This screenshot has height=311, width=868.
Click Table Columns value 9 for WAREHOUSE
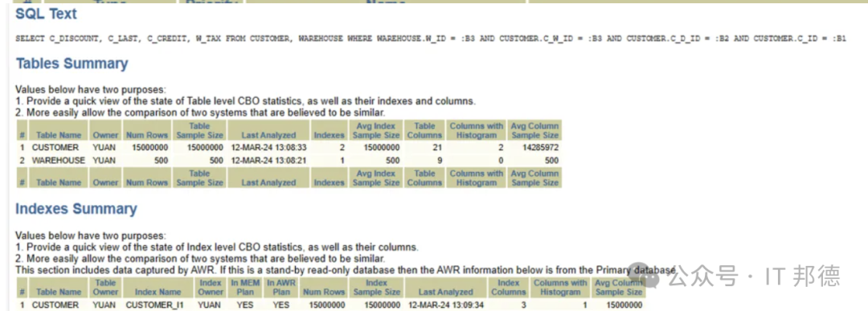click(x=439, y=161)
